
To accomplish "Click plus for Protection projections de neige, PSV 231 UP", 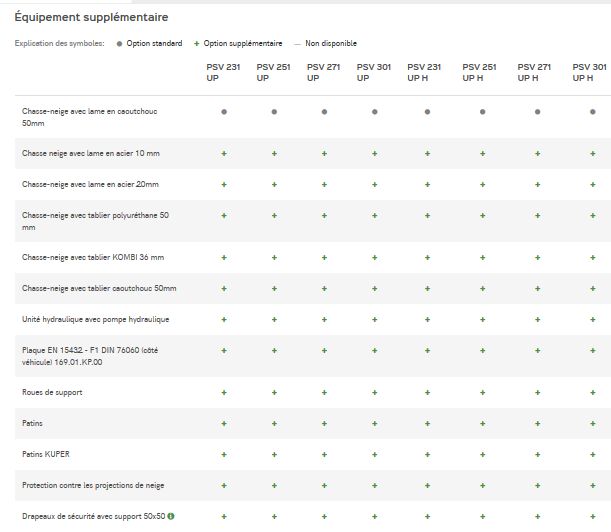I will (x=224, y=485).
